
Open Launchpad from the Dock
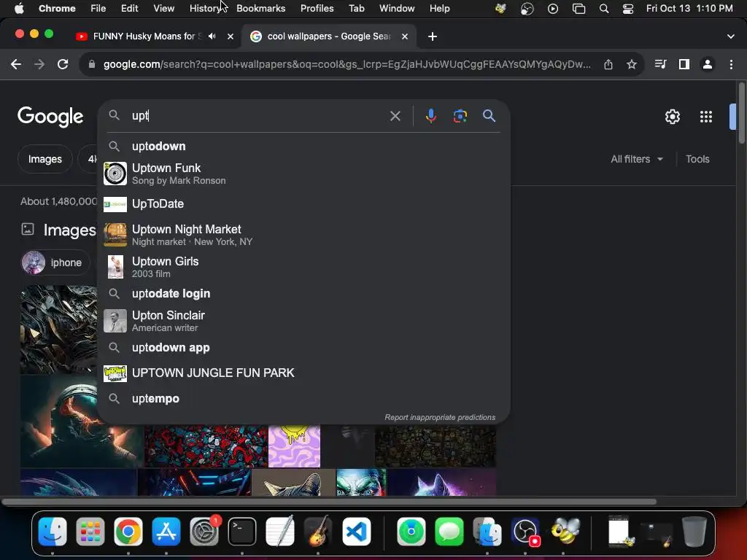point(90,532)
